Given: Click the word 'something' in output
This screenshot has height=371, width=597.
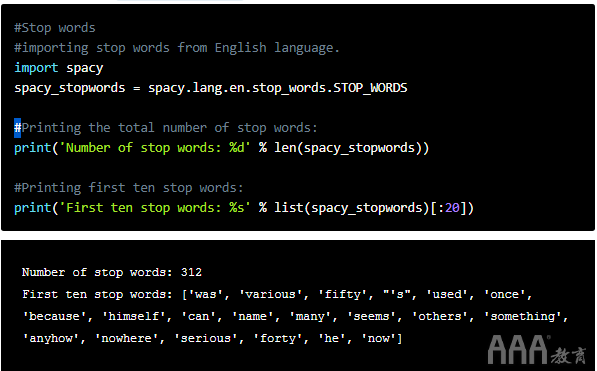Looking at the screenshot, I should pyautogui.click(x=523, y=316).
